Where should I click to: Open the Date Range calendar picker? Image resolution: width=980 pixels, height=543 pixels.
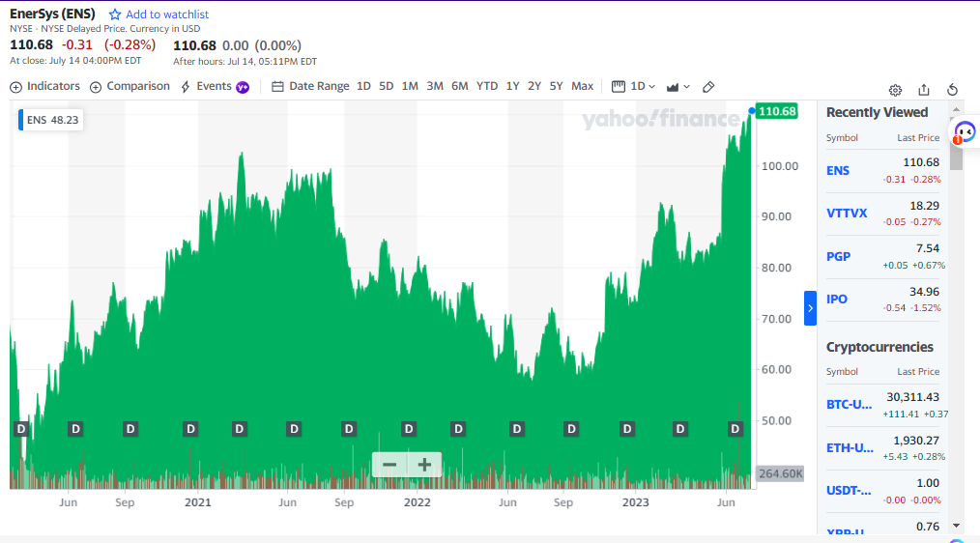(x=310, y=86)
